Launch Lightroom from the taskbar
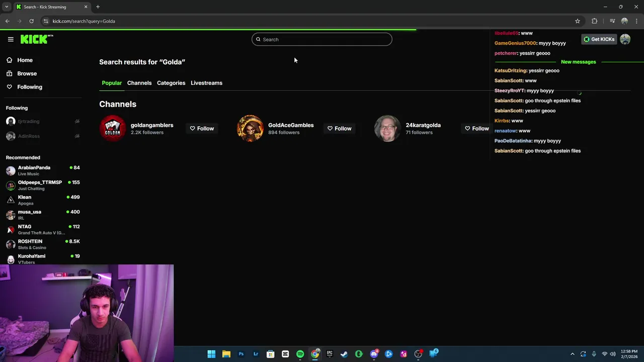This screenshot has height=362, width=644. [256, 354]
